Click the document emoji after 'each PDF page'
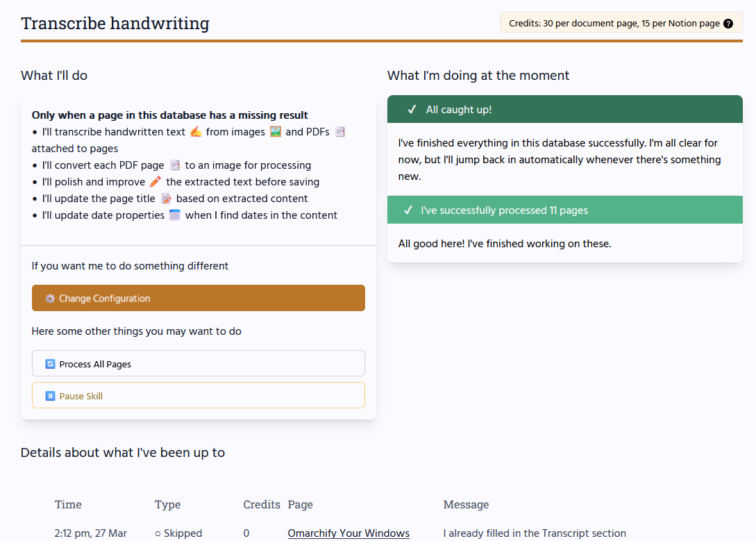Screen dimensions: 756x541 point(175,165)
